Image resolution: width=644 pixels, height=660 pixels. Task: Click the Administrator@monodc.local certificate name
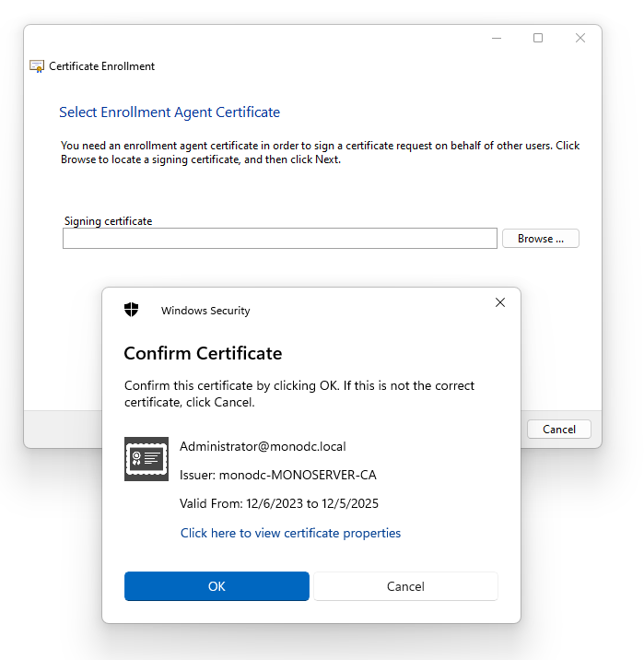tap(263, 446)
